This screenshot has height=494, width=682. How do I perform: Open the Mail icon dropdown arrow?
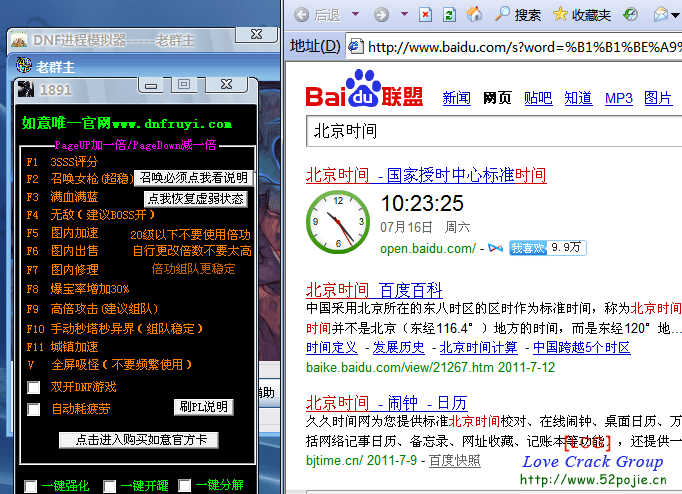click(675, 15)
